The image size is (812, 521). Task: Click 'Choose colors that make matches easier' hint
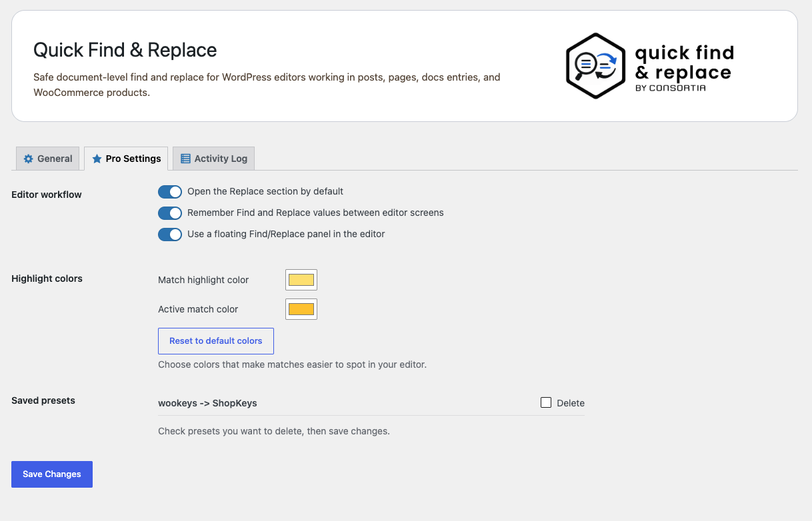click(292, 364)
